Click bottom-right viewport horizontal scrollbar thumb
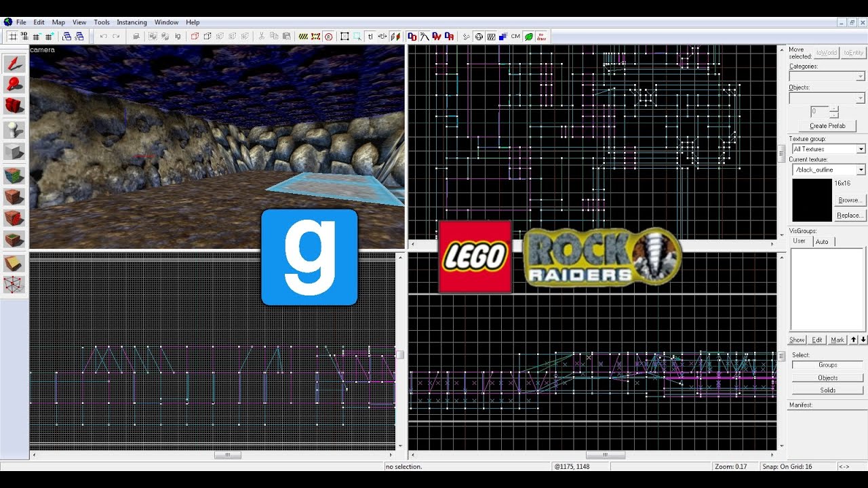This screenshot has height=488, width=868. tap(605, 455)
